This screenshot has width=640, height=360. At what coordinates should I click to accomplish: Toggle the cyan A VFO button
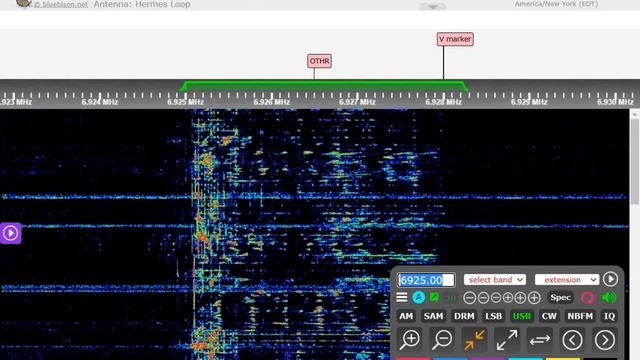(418, 298)
